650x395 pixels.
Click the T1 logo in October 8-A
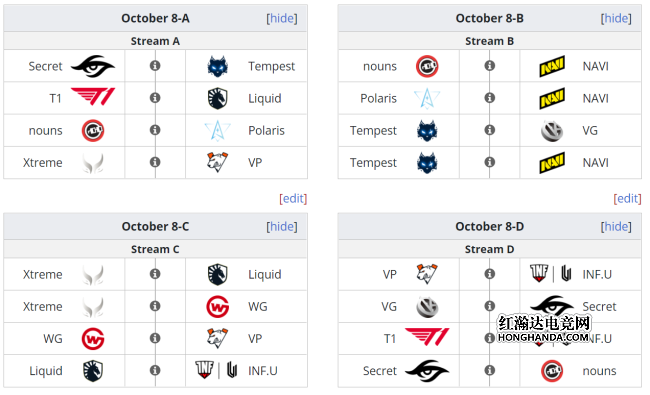point(93,97)
